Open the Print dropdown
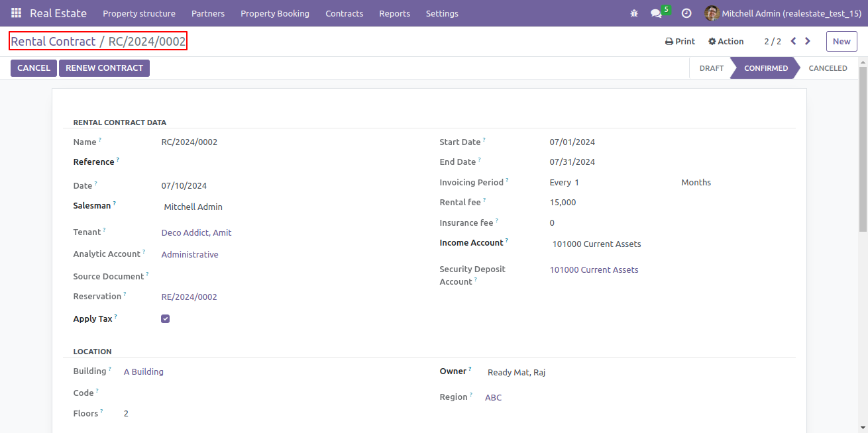This screenshot has height=433, width=868. tap(680, 41)
